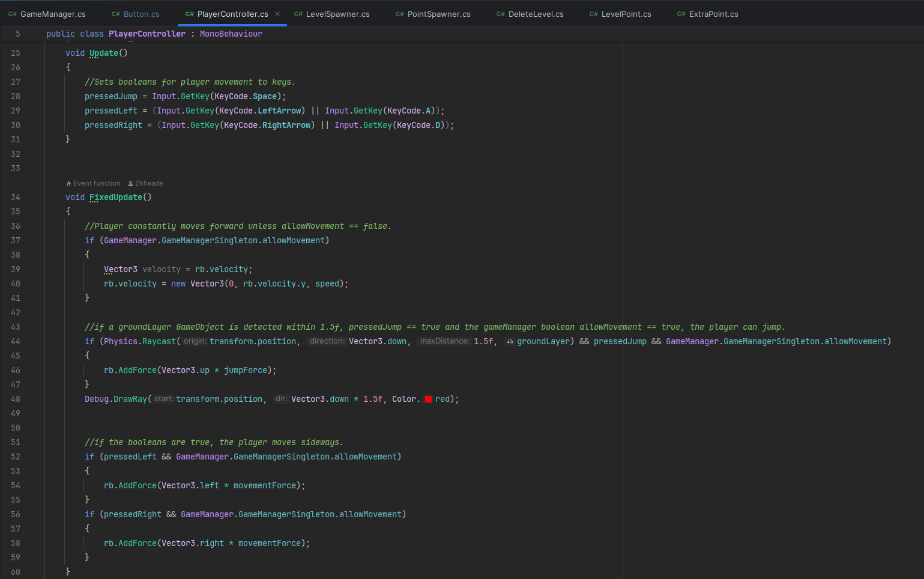
Task: Click the flame icon beside Event function
Action: coord(69,184)
